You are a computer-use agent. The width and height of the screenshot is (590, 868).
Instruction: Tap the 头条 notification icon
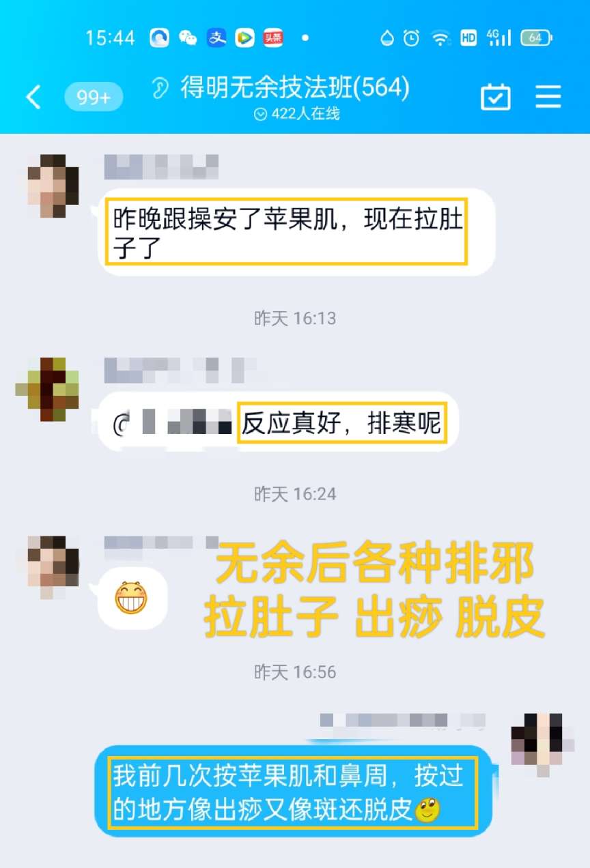click(273, 38)
